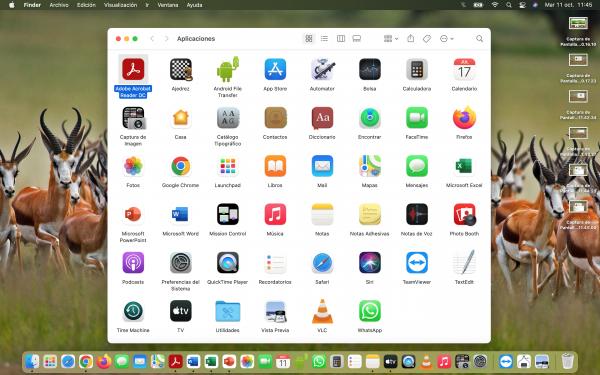600x375 pixels.
Task: Select the Time Machine app icon
Action: click(x=133, y=311)
